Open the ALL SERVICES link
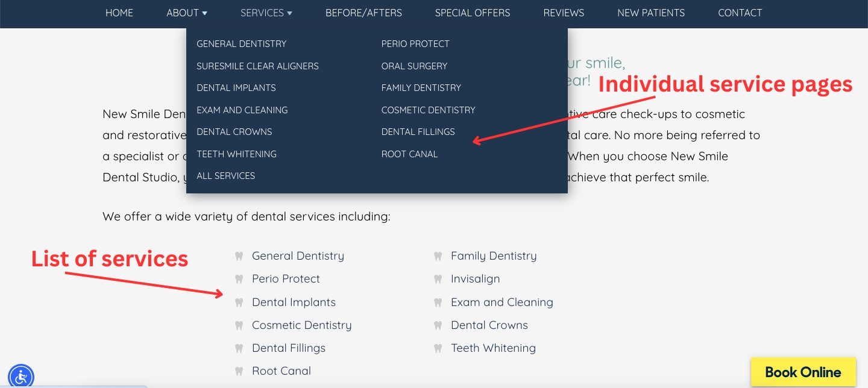Screen dimensions: 868x388 pos(225,175)
